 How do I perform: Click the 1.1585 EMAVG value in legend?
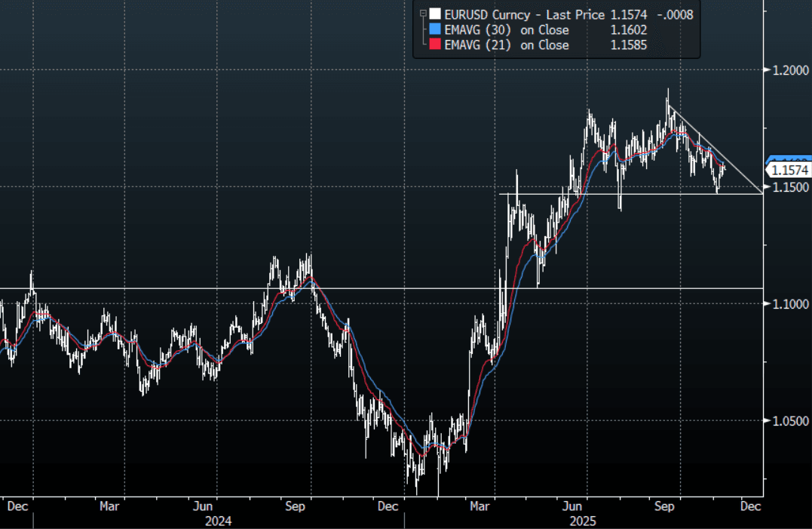coord(629,45)
